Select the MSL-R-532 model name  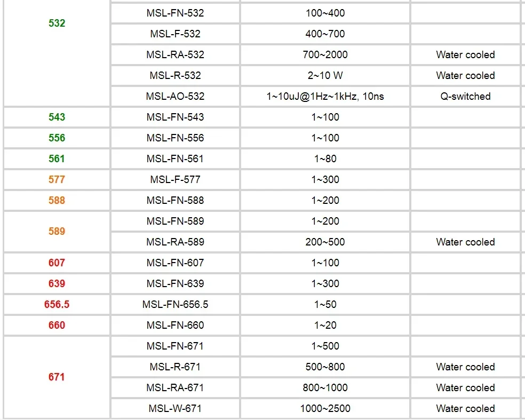(x=175, y=75)
